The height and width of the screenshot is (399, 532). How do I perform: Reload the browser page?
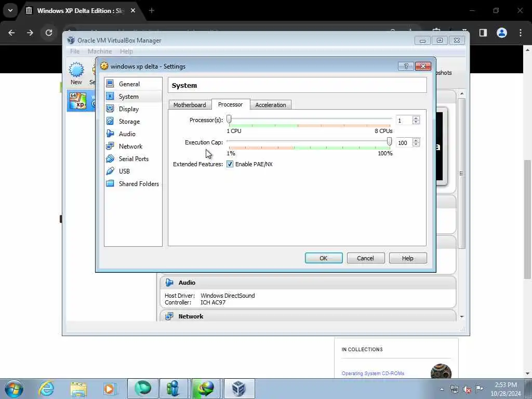pos(49,33)
